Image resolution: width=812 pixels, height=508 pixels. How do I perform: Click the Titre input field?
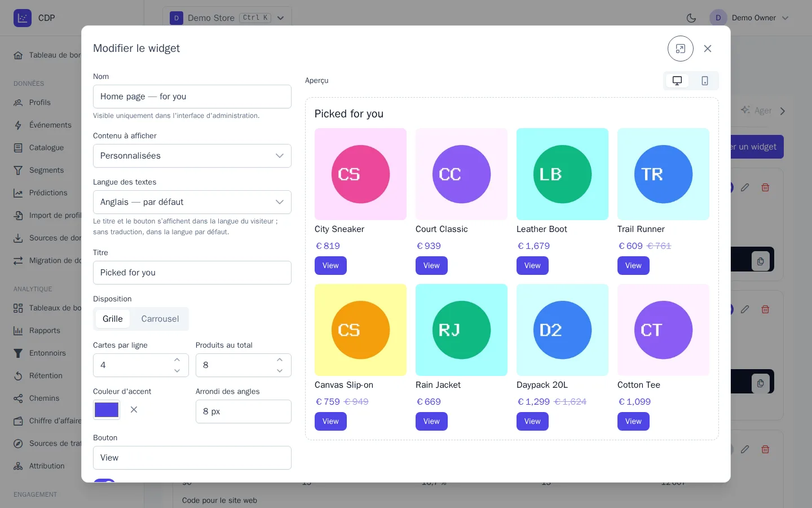point(192,273)
